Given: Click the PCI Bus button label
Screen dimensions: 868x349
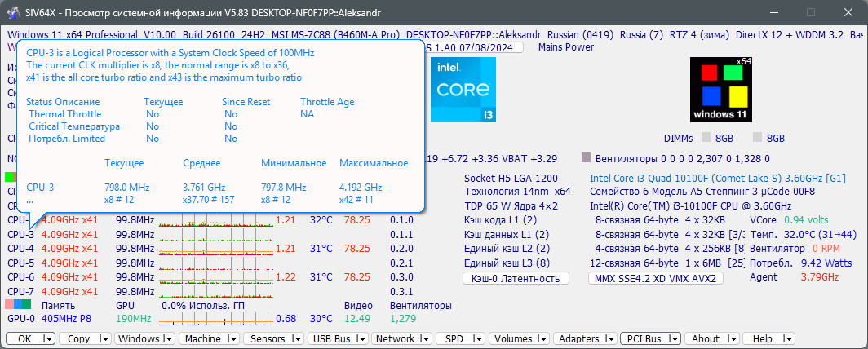Looking at the screenshot, I should pos(645,339).
